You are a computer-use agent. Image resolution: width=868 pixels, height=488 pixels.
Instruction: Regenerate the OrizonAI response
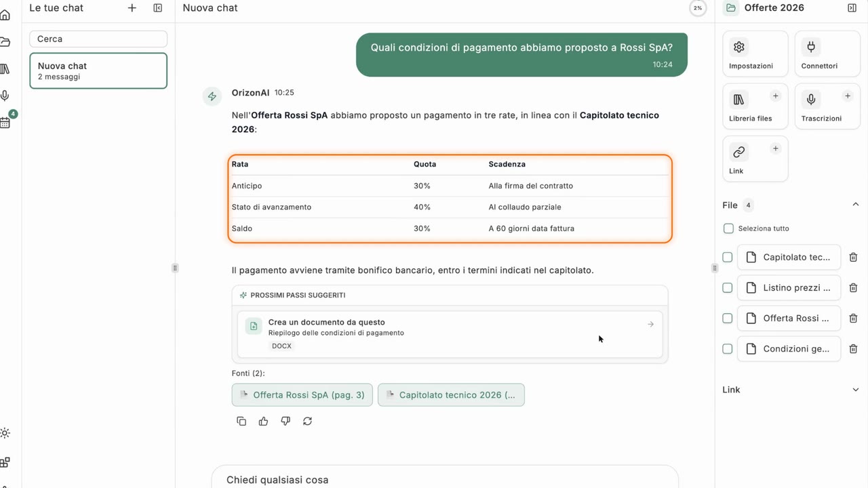coord(307,421)
